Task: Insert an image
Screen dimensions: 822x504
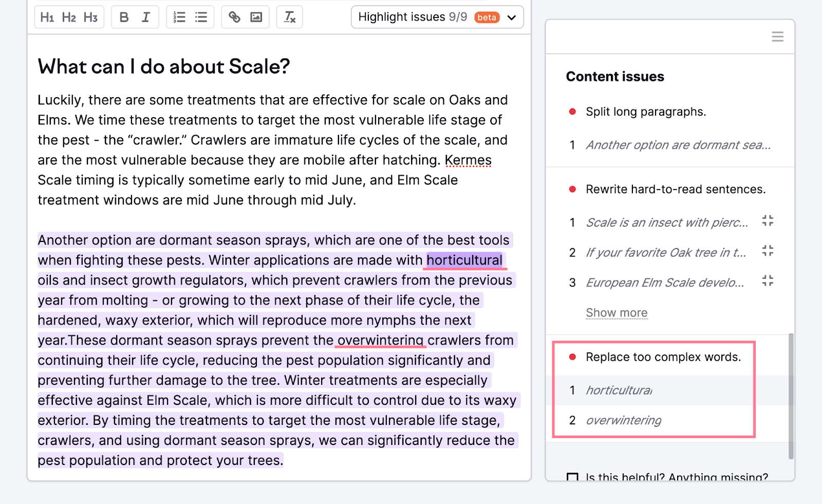Action: click(x=256, y=17)
